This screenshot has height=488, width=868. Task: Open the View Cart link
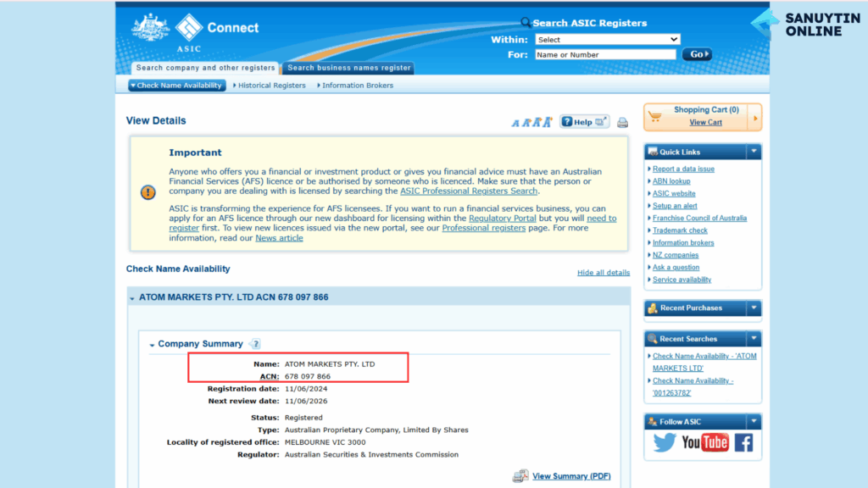pyautogui.click(x=706, y=122)
